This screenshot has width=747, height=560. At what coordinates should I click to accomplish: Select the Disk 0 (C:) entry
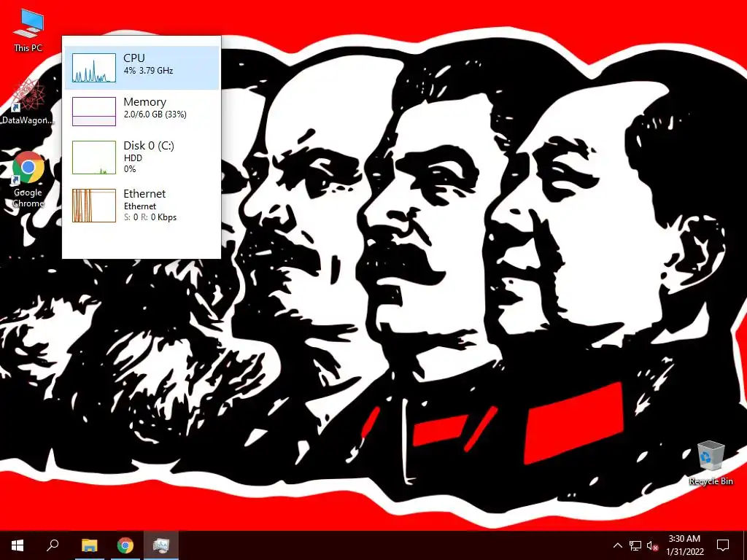142,157
